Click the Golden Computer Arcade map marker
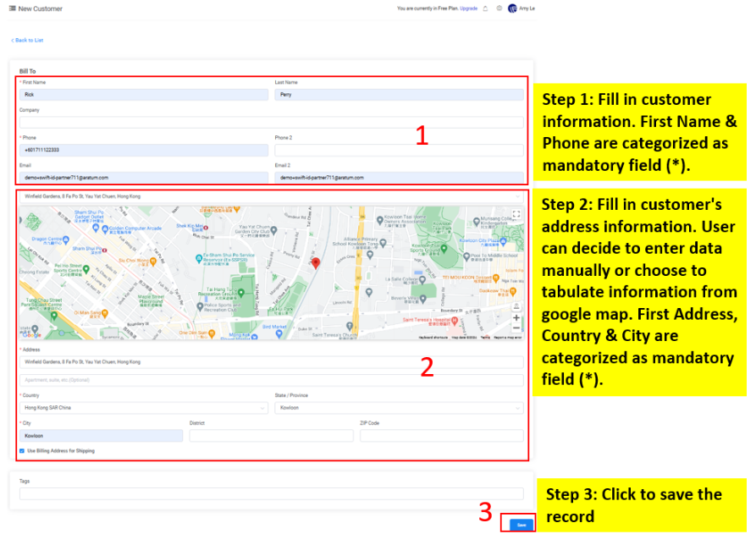 pos(105,228)
